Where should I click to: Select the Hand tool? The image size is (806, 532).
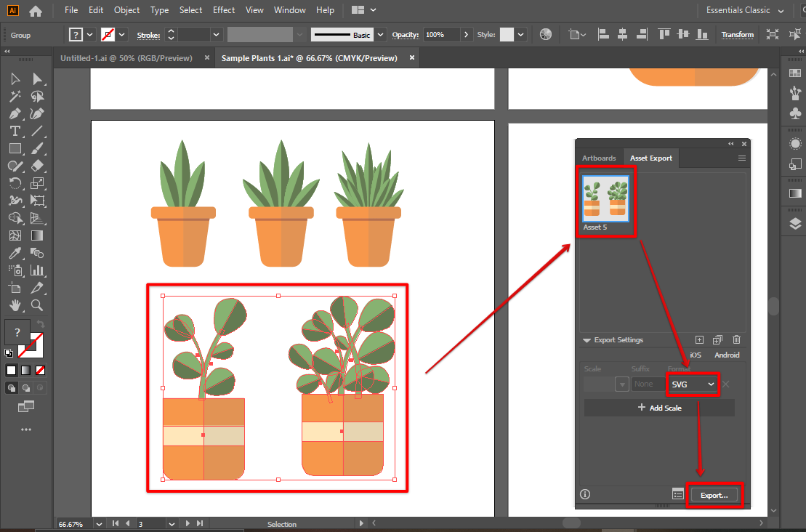pyautogui.click(x=15, y=305)
